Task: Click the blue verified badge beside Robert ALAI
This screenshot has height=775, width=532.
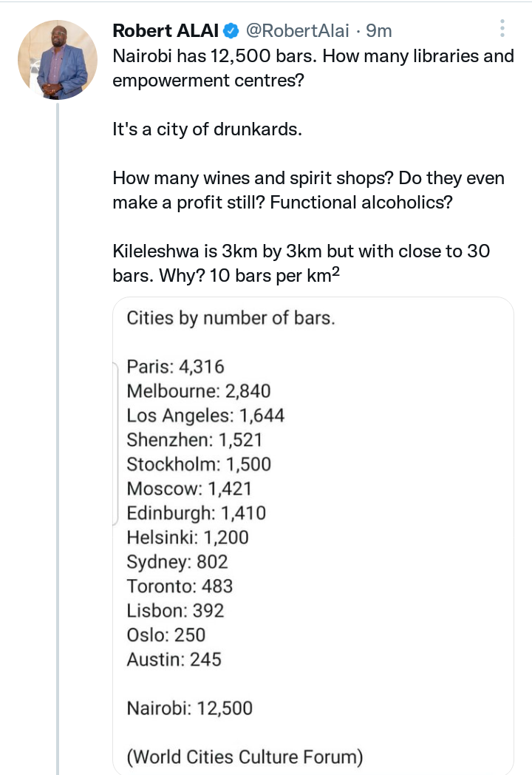Action: (x=231, y=31)
